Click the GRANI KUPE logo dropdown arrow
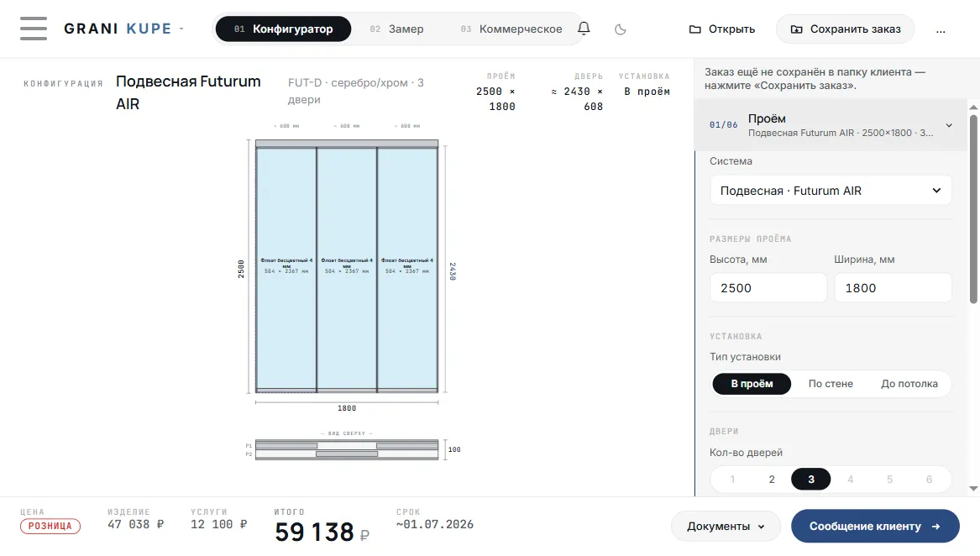The image size is (980, 556). point(182,29)
